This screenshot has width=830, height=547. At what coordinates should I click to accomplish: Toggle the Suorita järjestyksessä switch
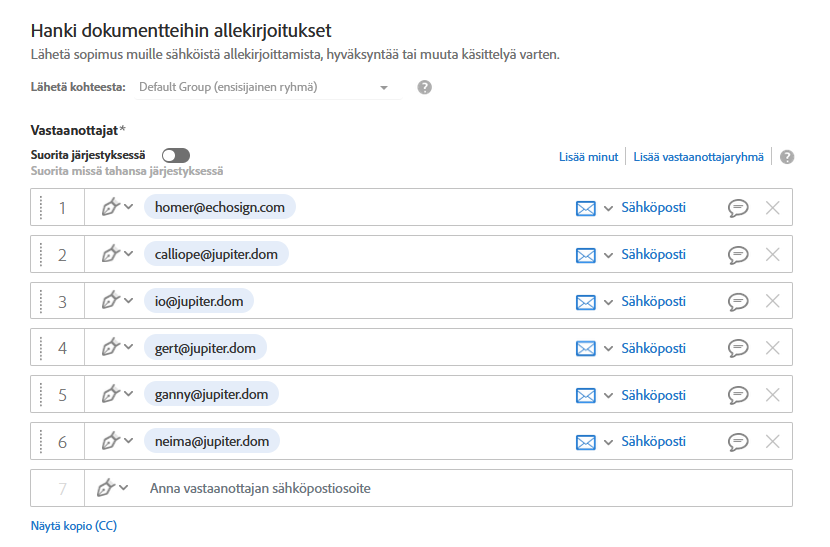click(176, 155)
